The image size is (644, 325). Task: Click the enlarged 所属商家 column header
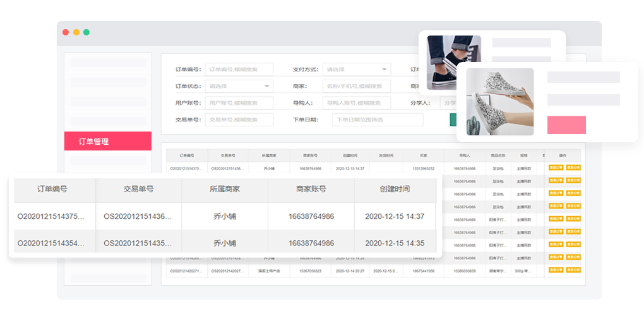[224, 189]
